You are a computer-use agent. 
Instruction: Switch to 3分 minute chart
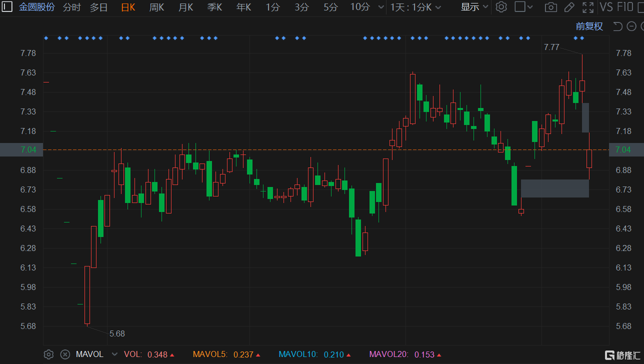302,7
